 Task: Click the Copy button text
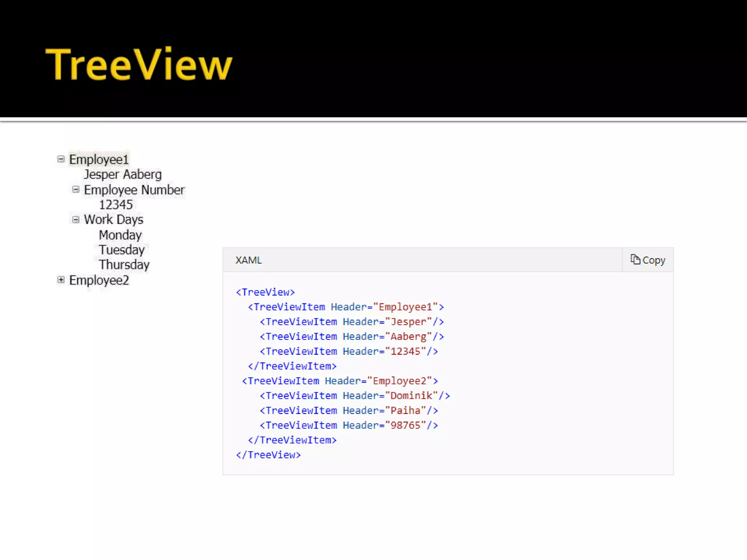click(x=654, y=260)
